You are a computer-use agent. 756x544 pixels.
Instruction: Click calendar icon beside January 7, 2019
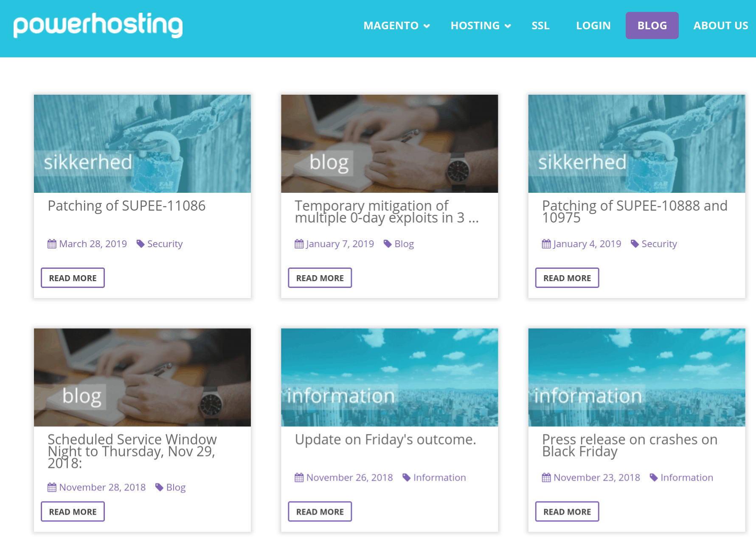[x=299, y=244]
